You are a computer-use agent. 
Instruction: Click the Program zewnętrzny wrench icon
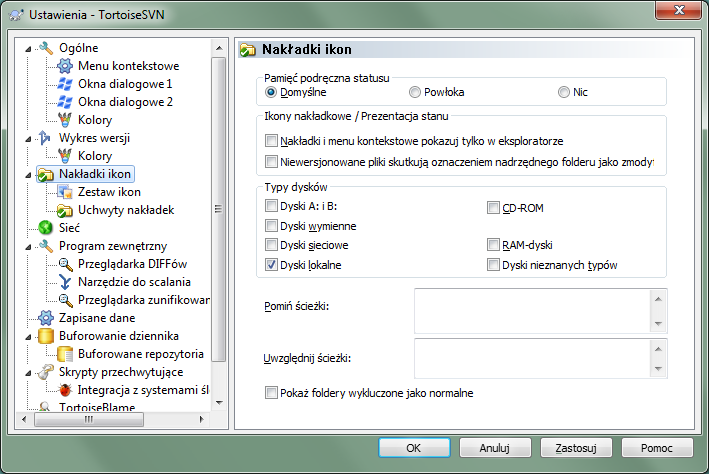click(46, 246)
